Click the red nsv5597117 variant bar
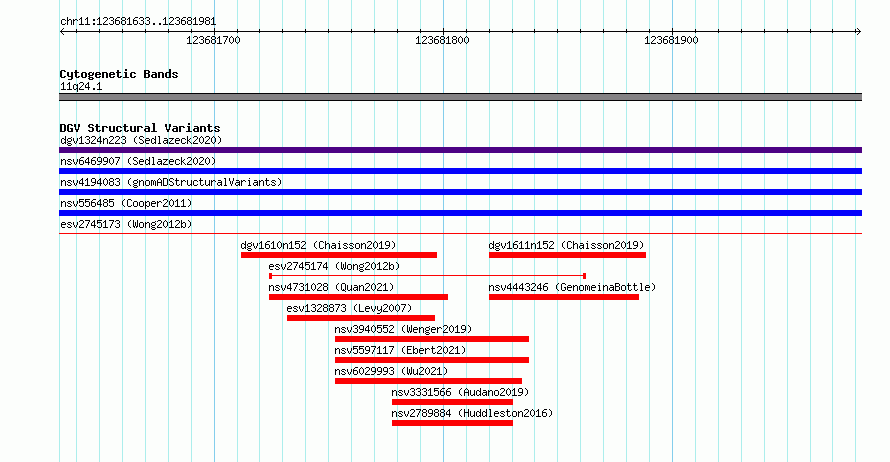 (432, 360)
